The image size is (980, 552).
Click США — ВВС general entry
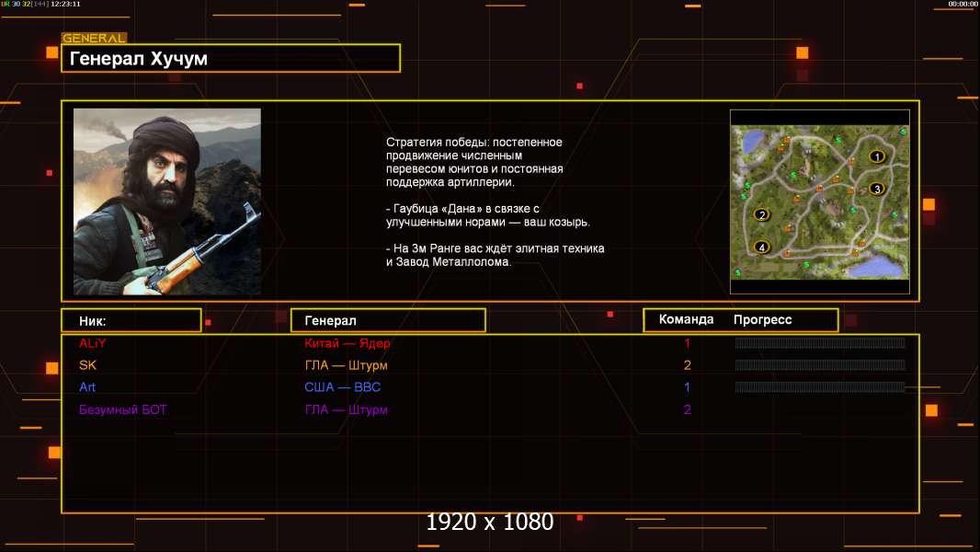pyautogui.click(x=343, y=387)
